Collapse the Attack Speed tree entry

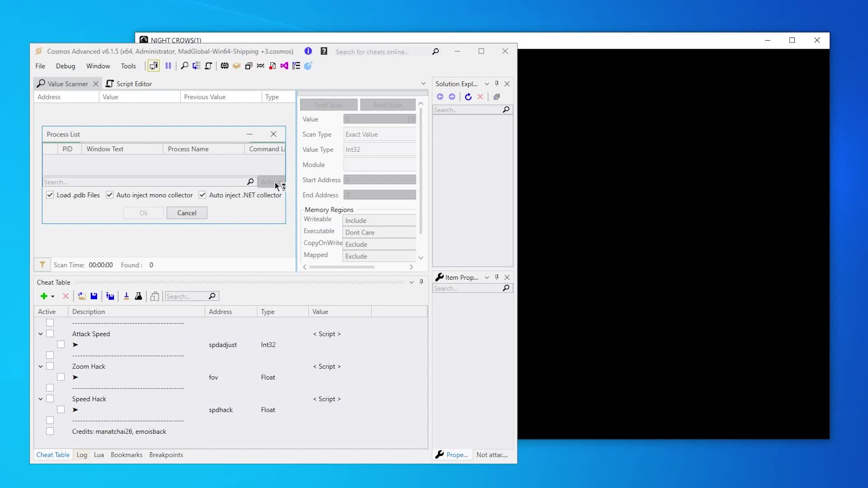tap(41, 334)
